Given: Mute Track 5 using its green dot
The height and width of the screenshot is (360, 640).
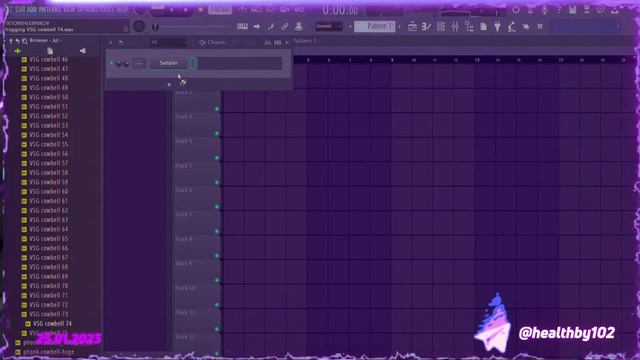Looking at the screenshot, I should (x=217, y=182).
